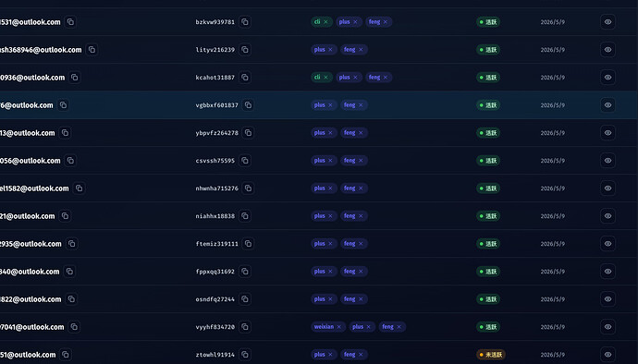Copy the code vyyhf834720
The height and width of the screenshot is (364, 638).
click(245, 326)
